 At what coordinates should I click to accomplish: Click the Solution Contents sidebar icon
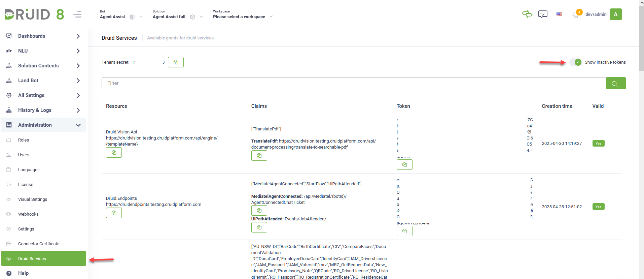click(9, 66)
